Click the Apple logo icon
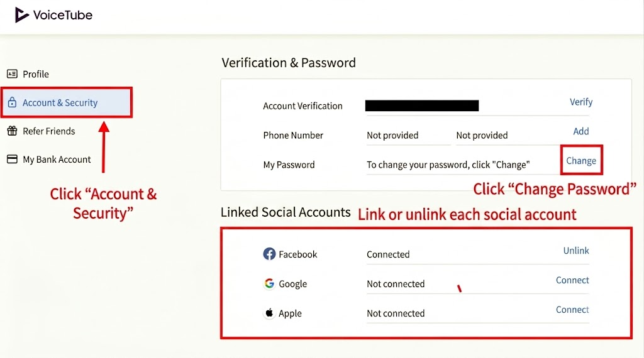644x358 pixels. [x=269, y=313]
